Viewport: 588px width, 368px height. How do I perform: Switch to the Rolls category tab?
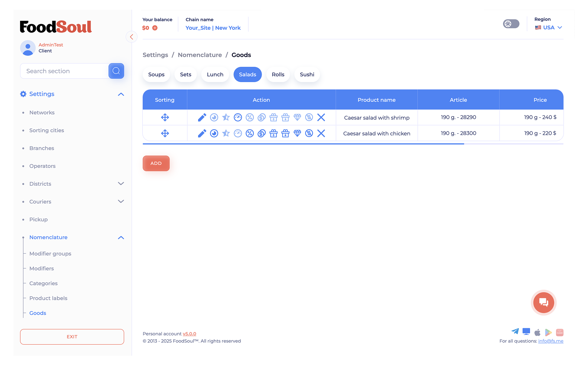[278, 75]
